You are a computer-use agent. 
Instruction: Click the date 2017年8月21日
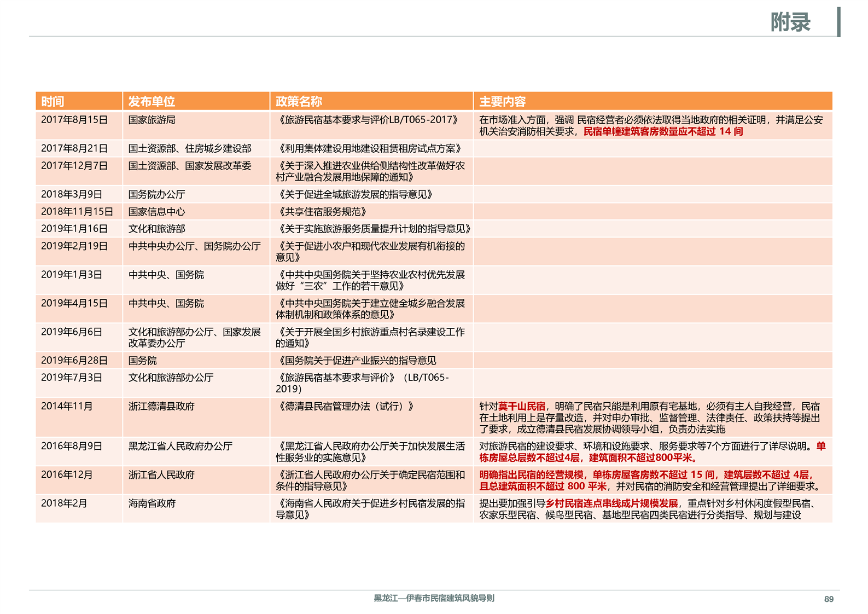tap(74, 148)
